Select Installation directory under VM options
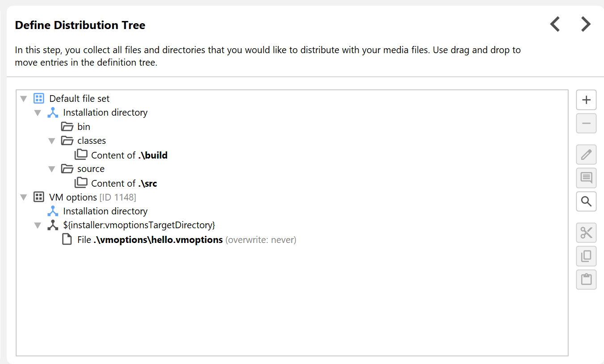 [x=105, y=211]
